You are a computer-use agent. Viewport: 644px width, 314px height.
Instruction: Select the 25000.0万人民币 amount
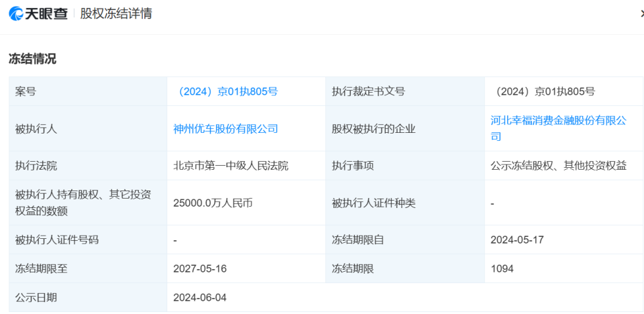(213, 203)
